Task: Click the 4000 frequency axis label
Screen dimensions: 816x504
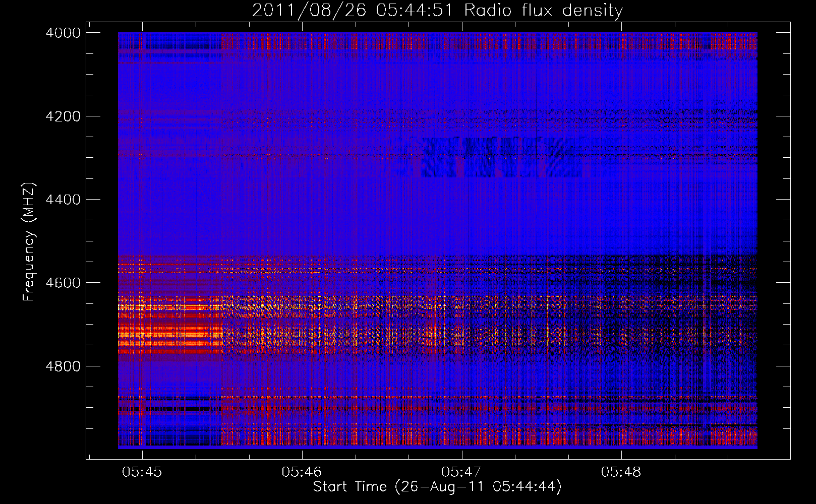Action: (63, 33)
